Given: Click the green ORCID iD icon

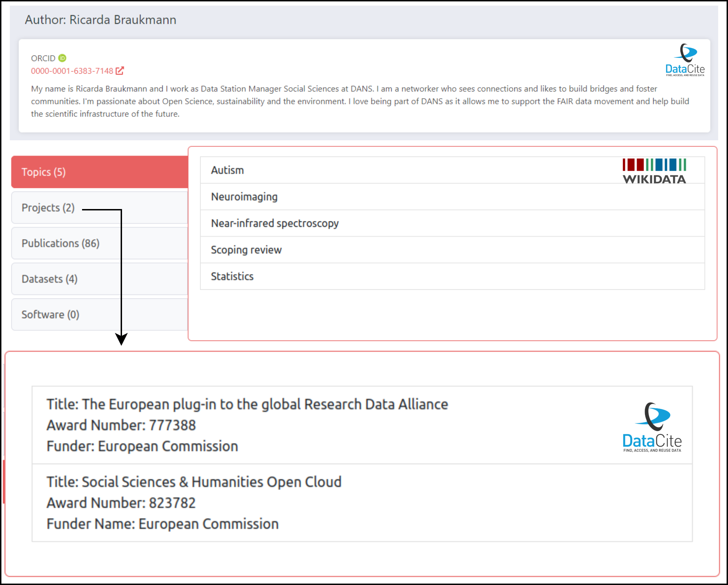Looking at the screenshot, I should tap(62, 58).
